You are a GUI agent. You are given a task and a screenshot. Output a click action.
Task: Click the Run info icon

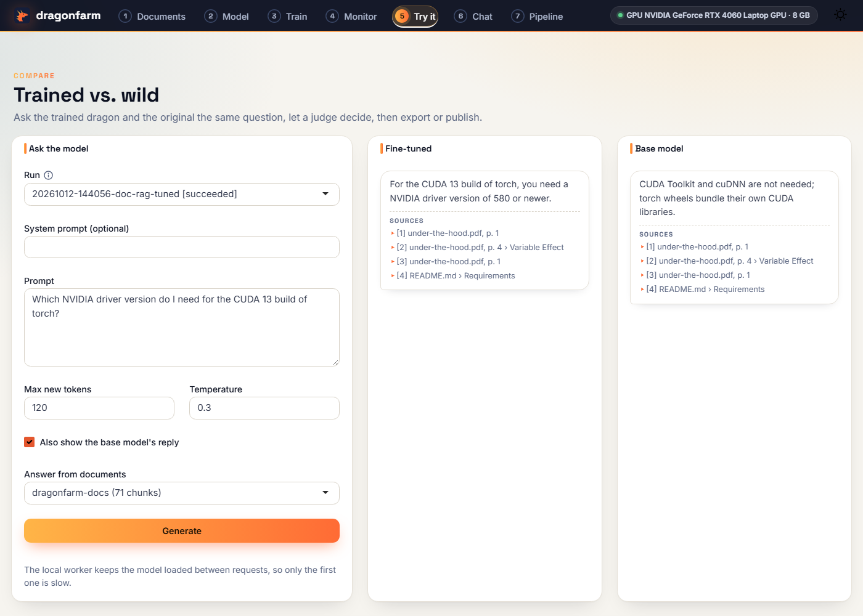pos(49,175)
